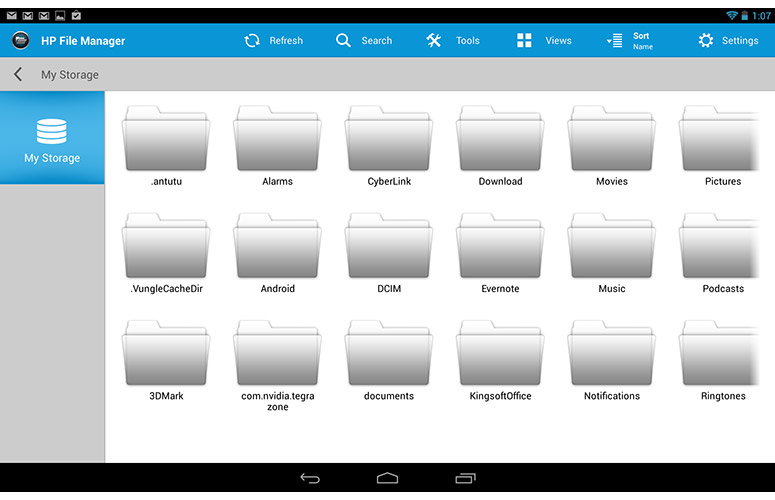
Task: Open the Music folder
Action: coord(612,253)
